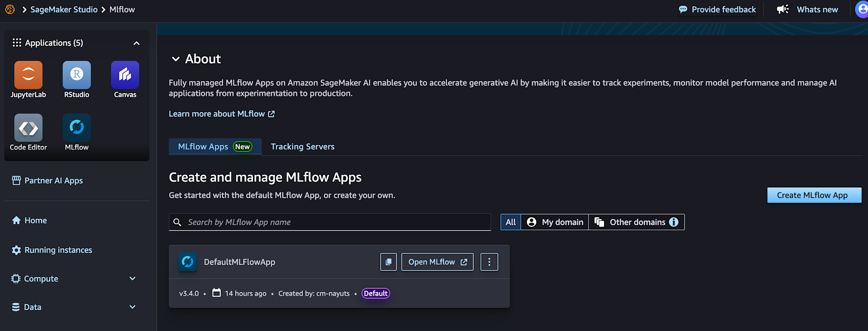Expand the Data section in sidebar
Screen dimensions: 868x331
132,307
